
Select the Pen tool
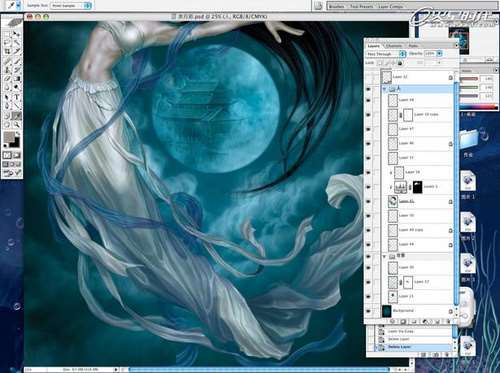click(x=7, y=106)
